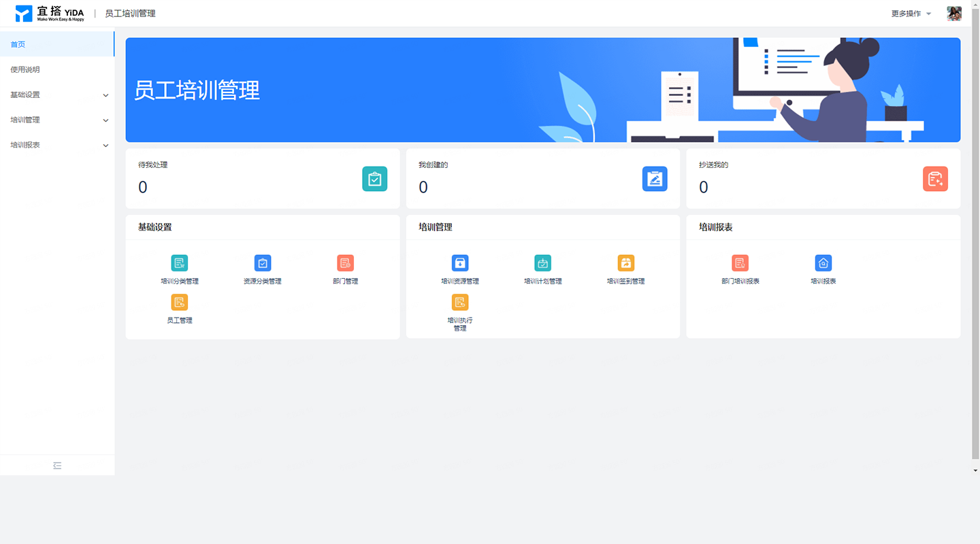Open the user avatar menu
The height and width of the screenshot is (544, 980).
point(954,14)
